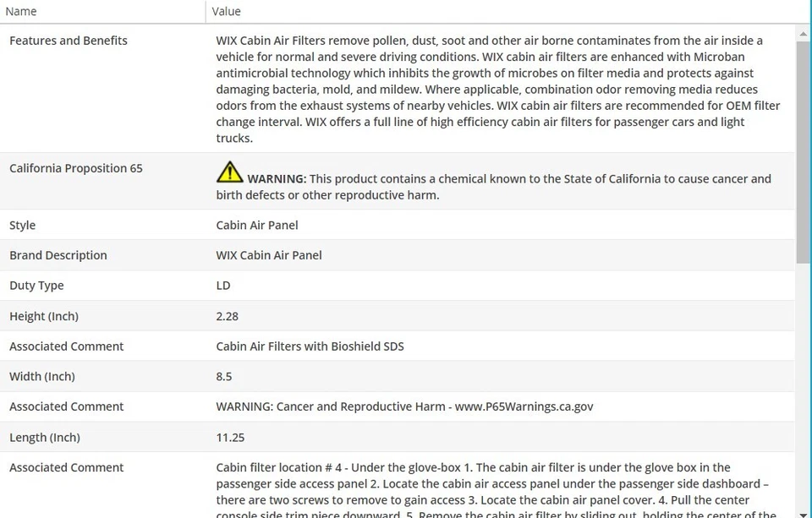The image size is (812, 518).
Task: Click the value 2.28 for height
Action: [228, 316]
